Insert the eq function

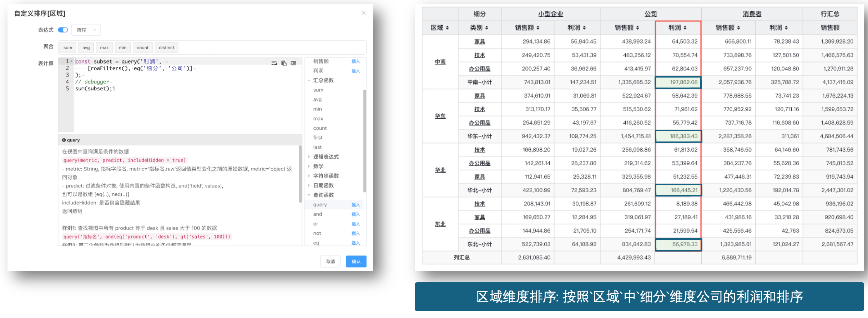pos(355,243)
